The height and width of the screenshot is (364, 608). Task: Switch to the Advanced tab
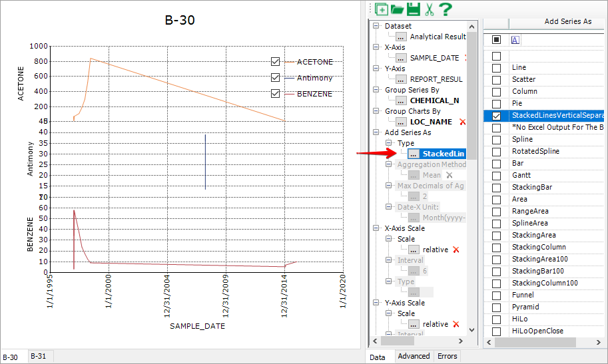coord(414,357)
